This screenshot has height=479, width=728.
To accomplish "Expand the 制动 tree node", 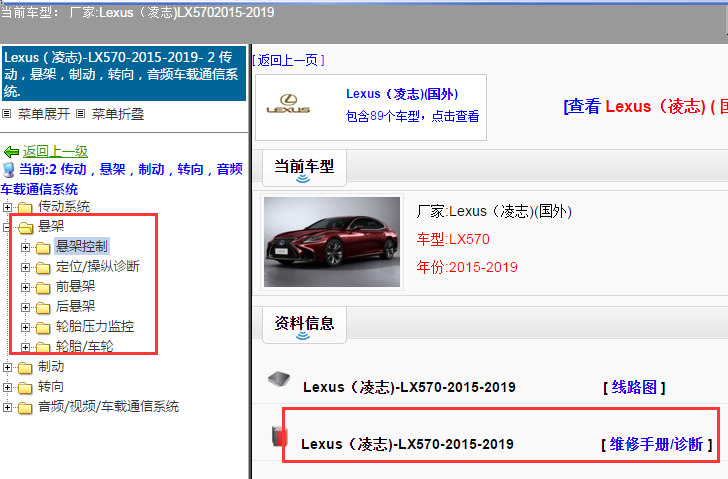I will coord(7,368).
